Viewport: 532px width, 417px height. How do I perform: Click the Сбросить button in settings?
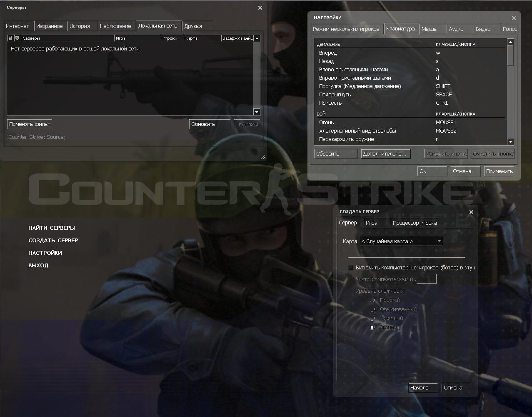pyautogui.click(x=336, y=153)
